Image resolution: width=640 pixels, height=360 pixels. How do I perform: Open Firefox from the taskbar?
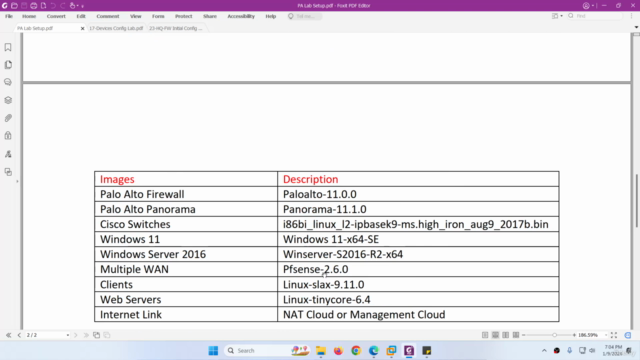(x=338, y=351)
